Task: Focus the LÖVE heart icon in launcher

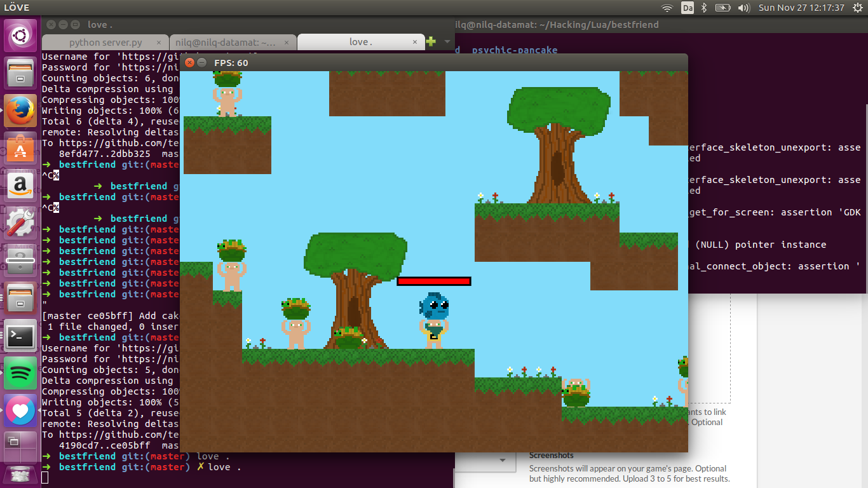Action: [x=21, y=410]
